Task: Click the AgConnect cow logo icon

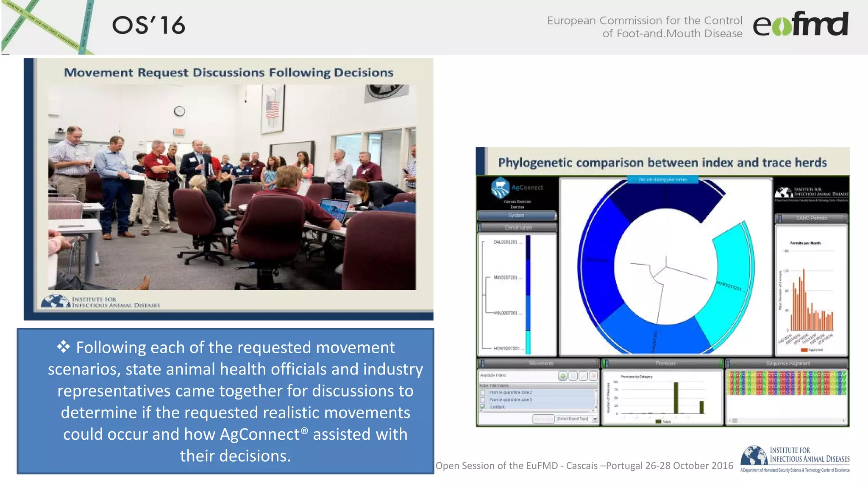Action: 500,188
